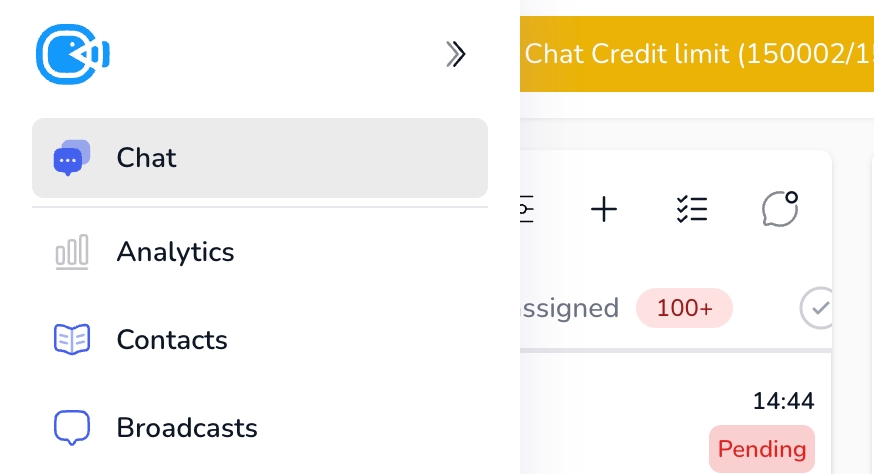
Task: Toggle the circled checkmark icon
Action: pyautogui.click(x=819, y=309)
